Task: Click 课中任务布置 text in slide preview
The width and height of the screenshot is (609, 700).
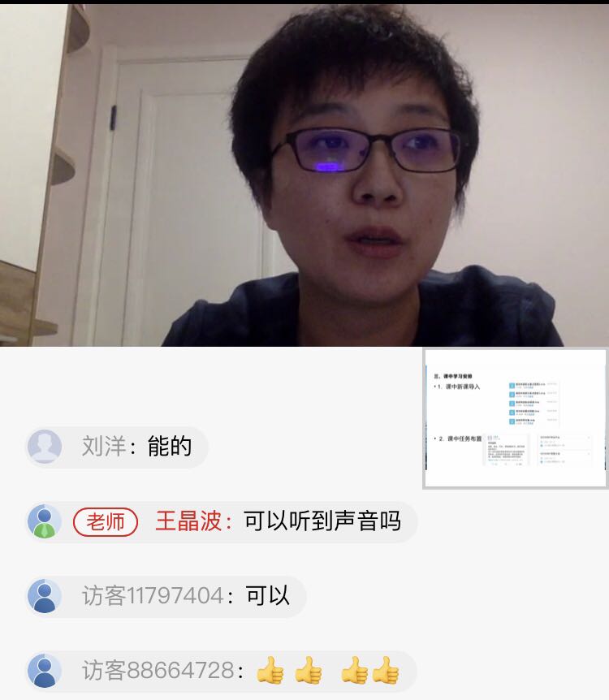Action: (464, 439)
